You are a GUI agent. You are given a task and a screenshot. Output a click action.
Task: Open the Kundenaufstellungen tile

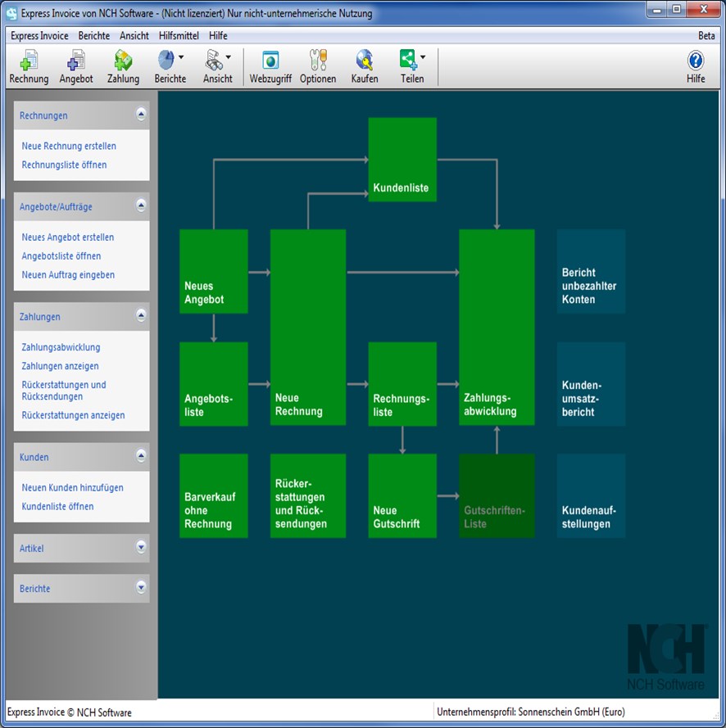[x=591, y=496]
